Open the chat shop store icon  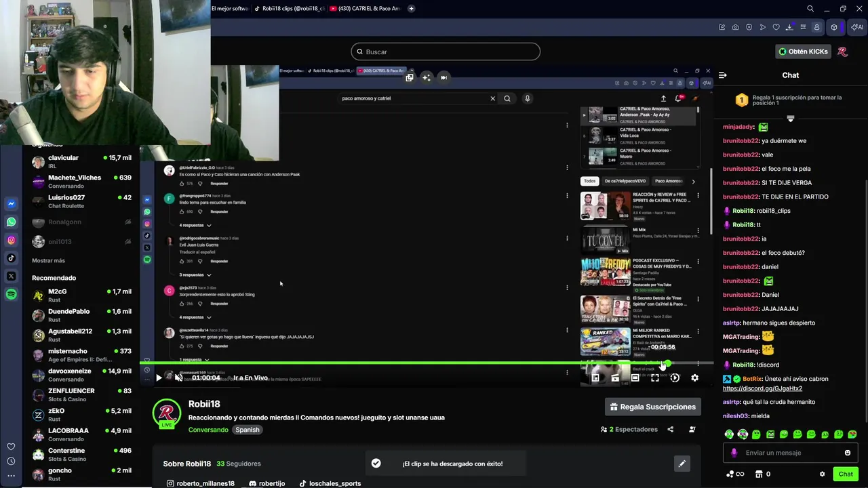759,474
